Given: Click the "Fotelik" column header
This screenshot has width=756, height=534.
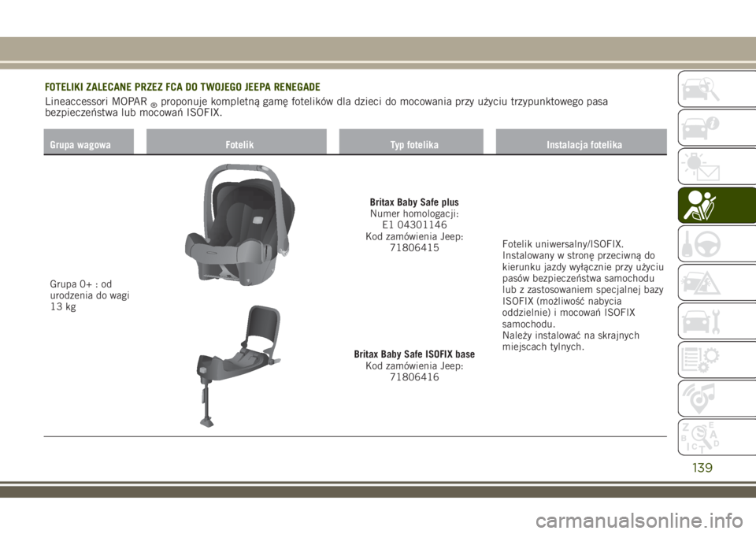Looking at the screenshot, I should 236,143.
